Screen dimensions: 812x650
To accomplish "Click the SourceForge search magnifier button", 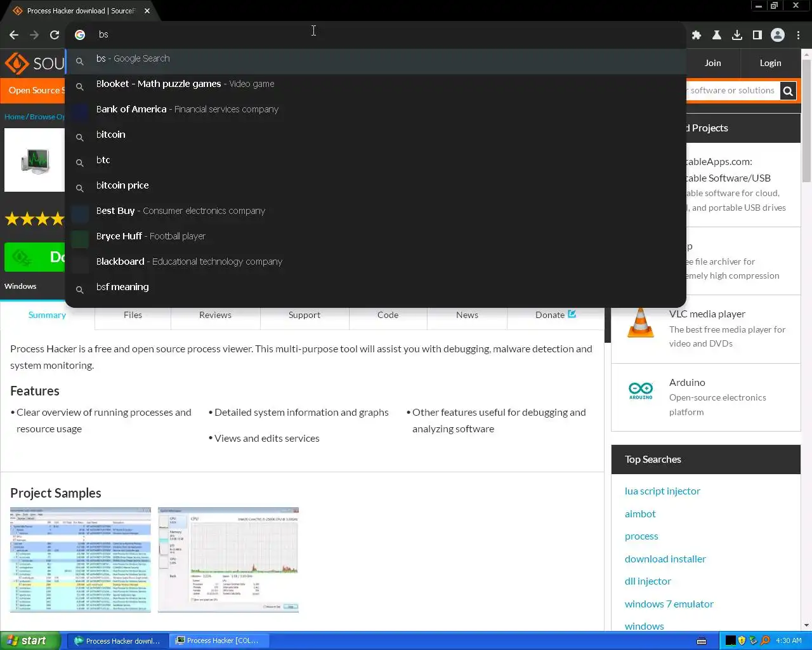I will (788, 91).
